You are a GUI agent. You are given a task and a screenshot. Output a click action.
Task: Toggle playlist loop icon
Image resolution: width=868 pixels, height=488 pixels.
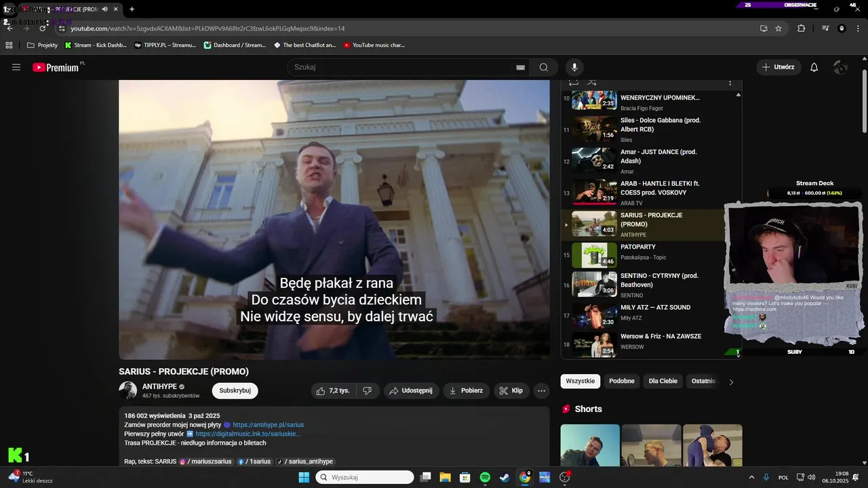(574, 83)
